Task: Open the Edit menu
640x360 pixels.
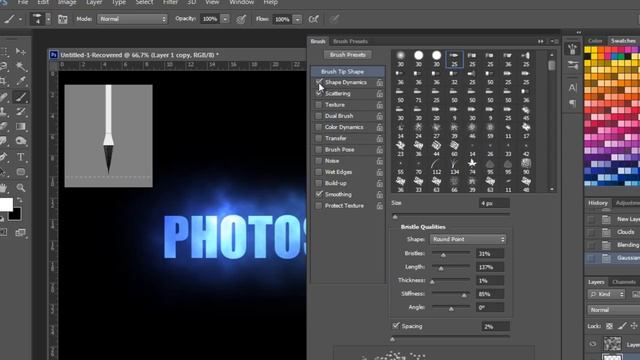Action: click(x=43, y=2)
